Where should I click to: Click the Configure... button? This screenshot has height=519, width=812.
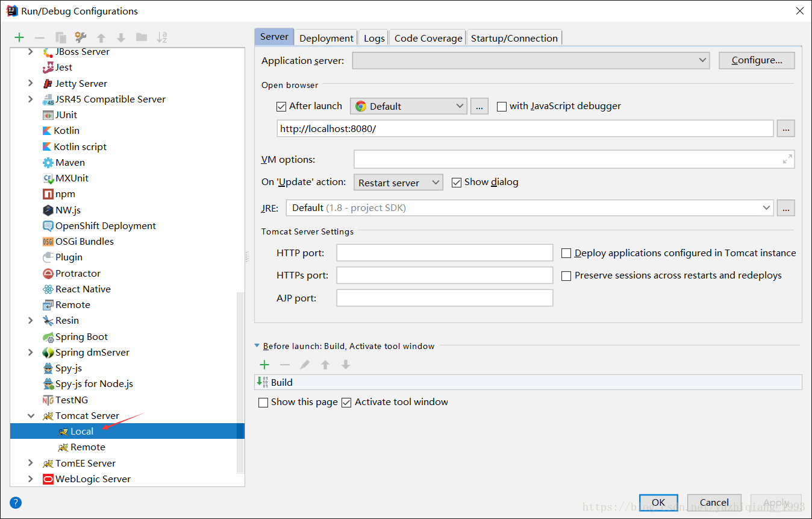(757, 60)
